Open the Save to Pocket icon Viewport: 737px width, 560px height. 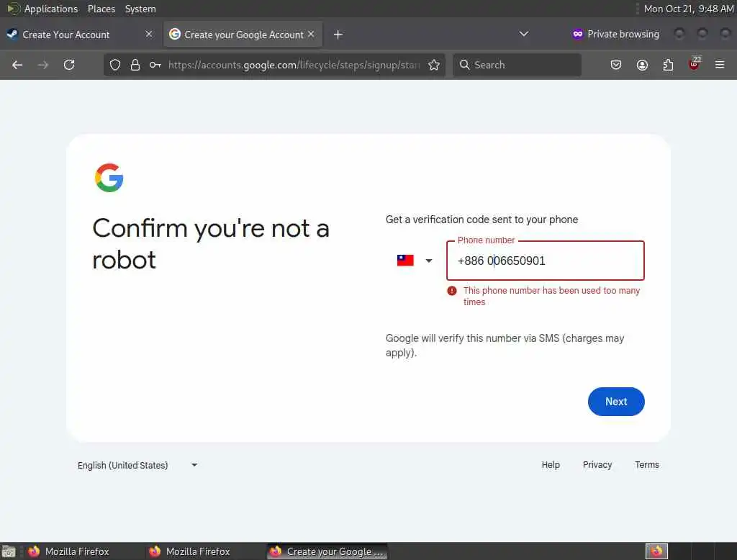[616, 65]
